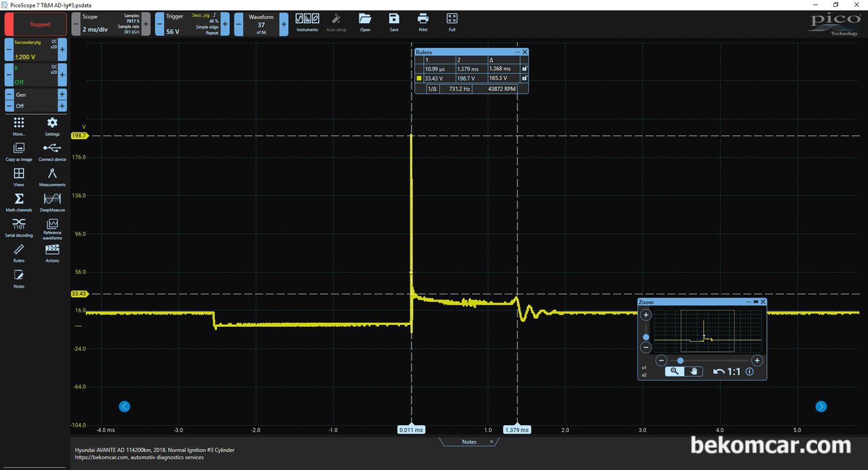
Task: Click vertical zoom-in plus in Zoom panel
Action: click(646, 315)
